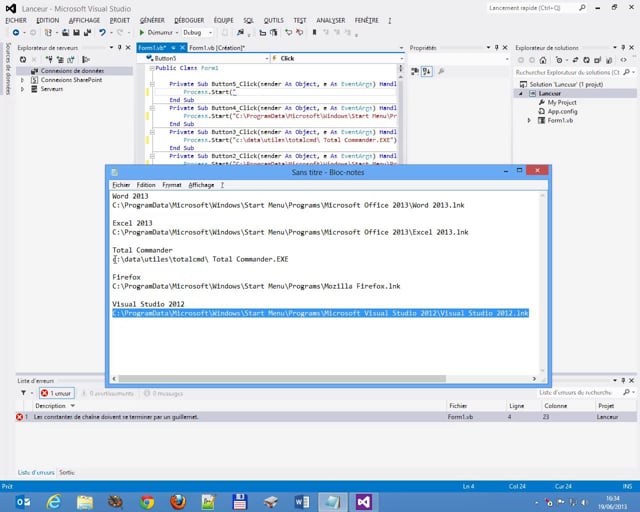Click Sync with Active Document icon in solution explorer
The image size is (640, 512).
[x=575, y=60]
